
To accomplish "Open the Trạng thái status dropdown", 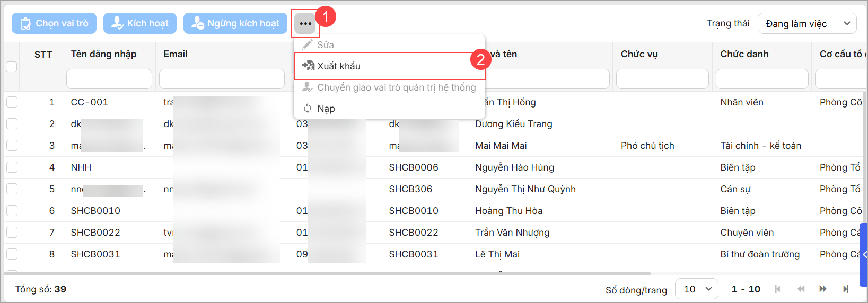I will (x=807, y=24).
